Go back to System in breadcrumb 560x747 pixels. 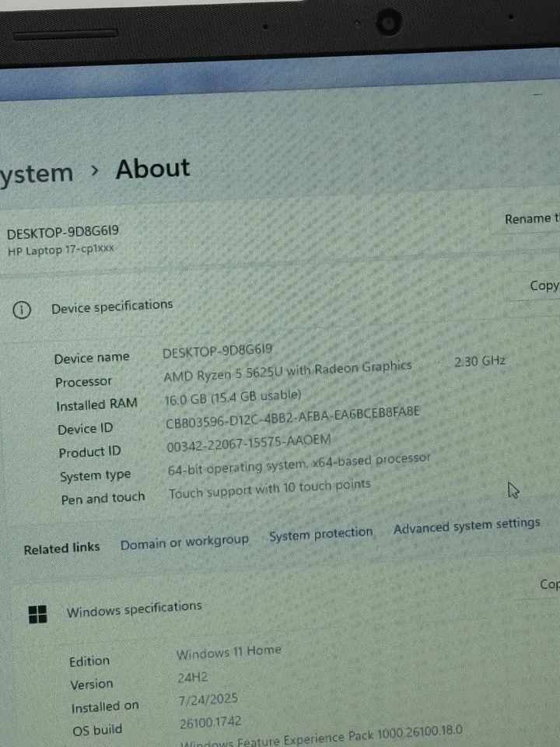[x=37, y=174]
